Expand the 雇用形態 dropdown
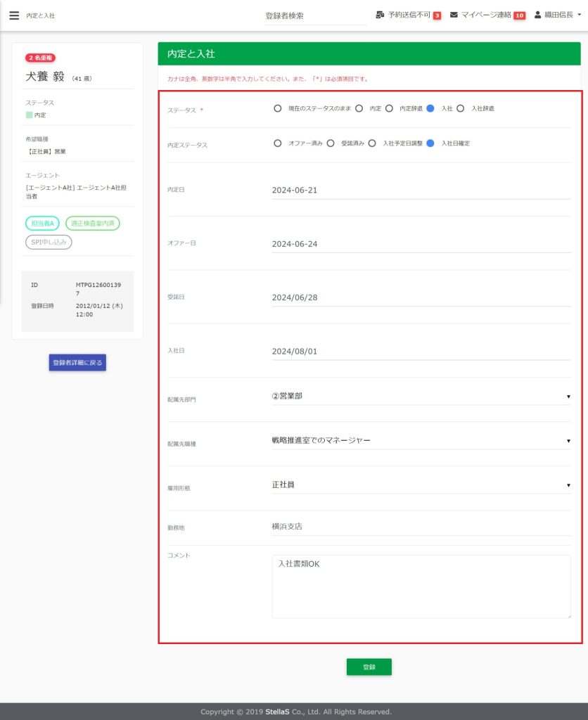 point(421,485)
